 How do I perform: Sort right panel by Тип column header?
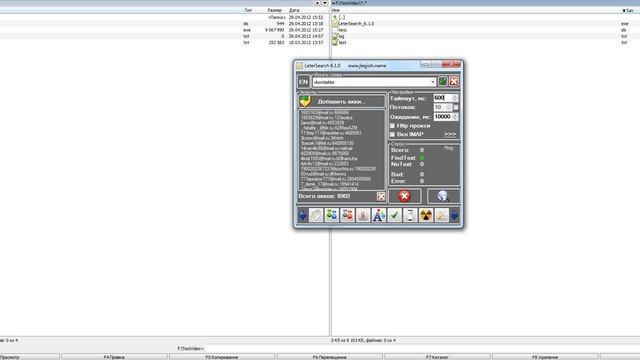tap(629, 11)
